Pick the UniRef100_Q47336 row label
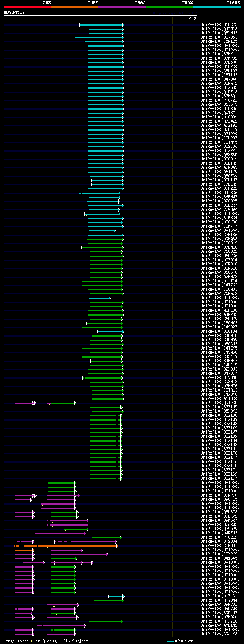 (x=219, y=193)
